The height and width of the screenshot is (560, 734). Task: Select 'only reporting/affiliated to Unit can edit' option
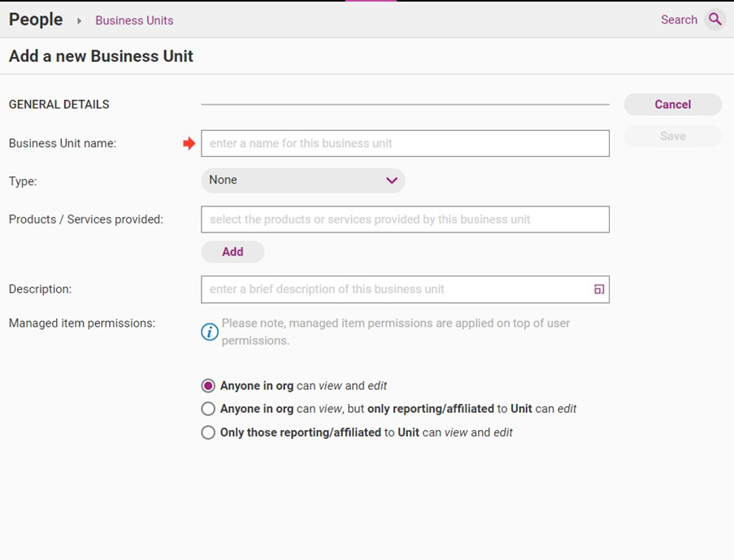tap(209, 409)
